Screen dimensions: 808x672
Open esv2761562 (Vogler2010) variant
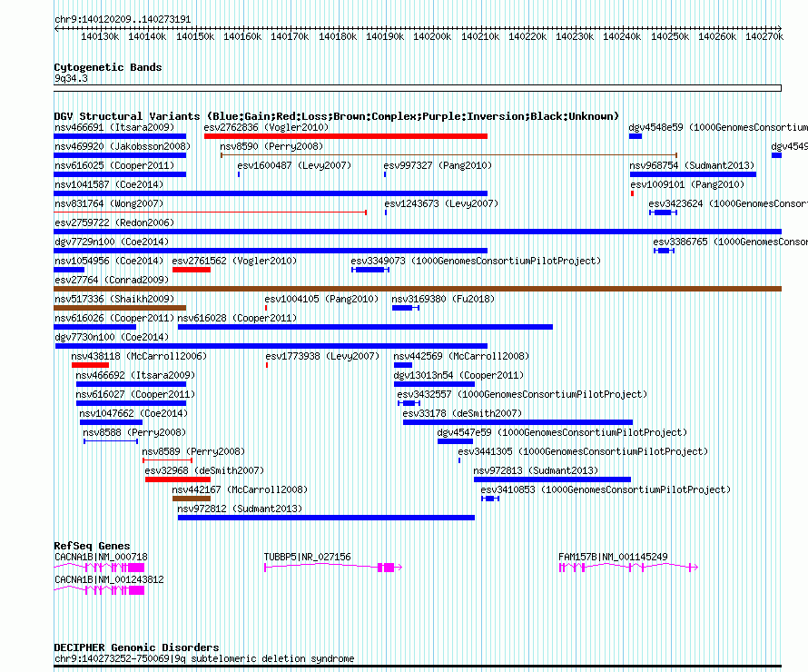234,261
